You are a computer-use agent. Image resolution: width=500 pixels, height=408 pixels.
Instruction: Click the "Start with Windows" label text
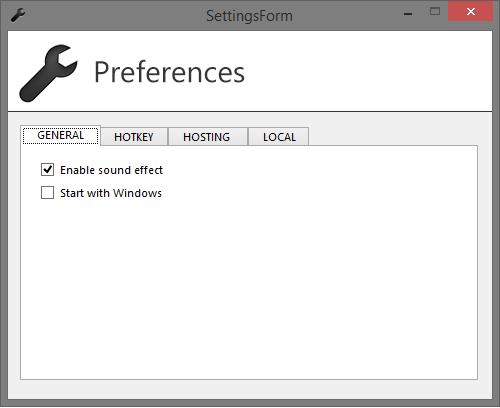pyautogui.click(x=111, y=193)
